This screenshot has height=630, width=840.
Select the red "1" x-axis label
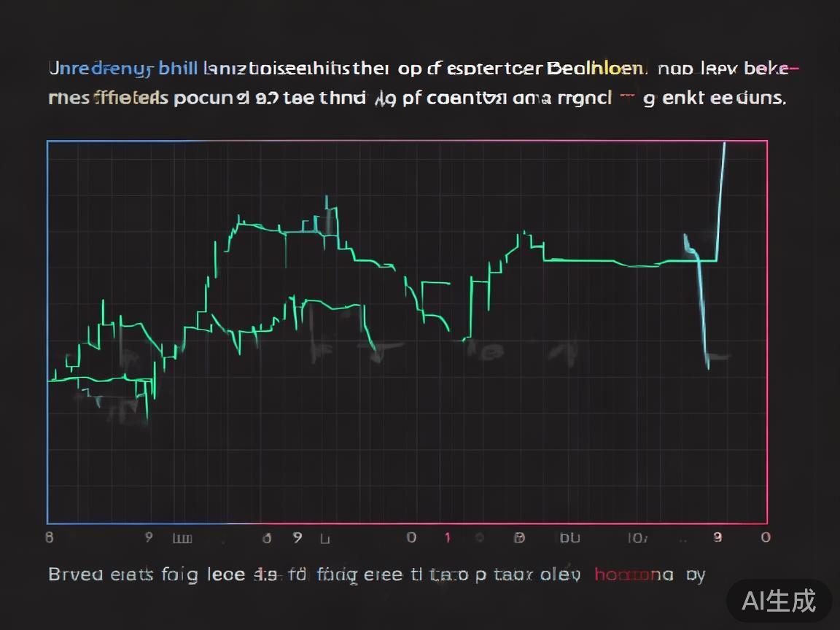[448, 537]
